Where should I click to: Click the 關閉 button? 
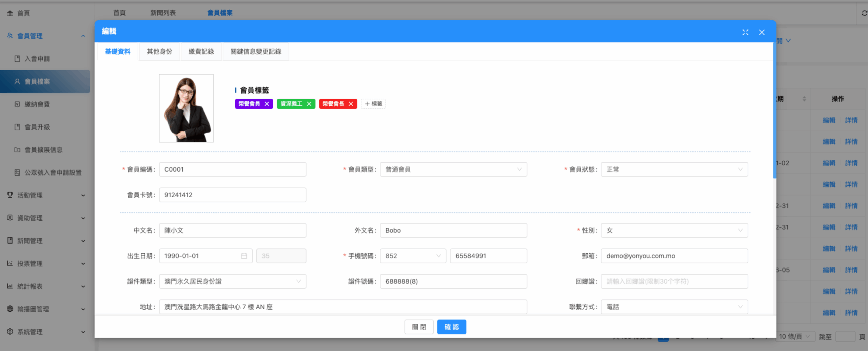(x=419, y=327)
